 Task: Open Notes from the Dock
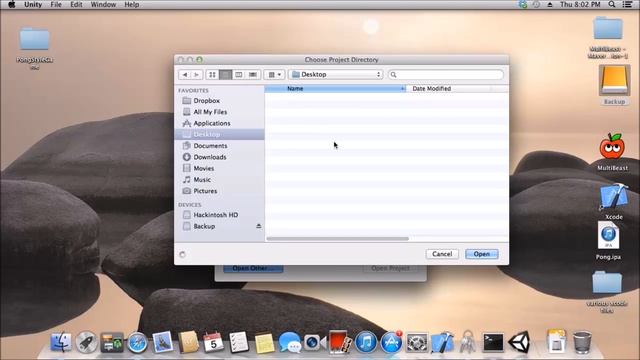pyautogui.click(x=264, y=342)
